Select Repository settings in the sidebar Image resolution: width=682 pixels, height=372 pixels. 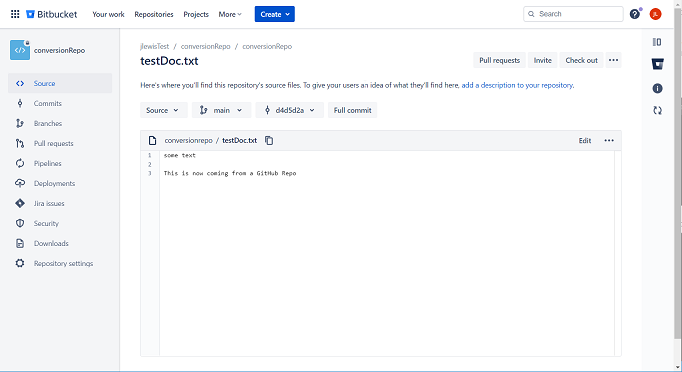click(60, 263)
